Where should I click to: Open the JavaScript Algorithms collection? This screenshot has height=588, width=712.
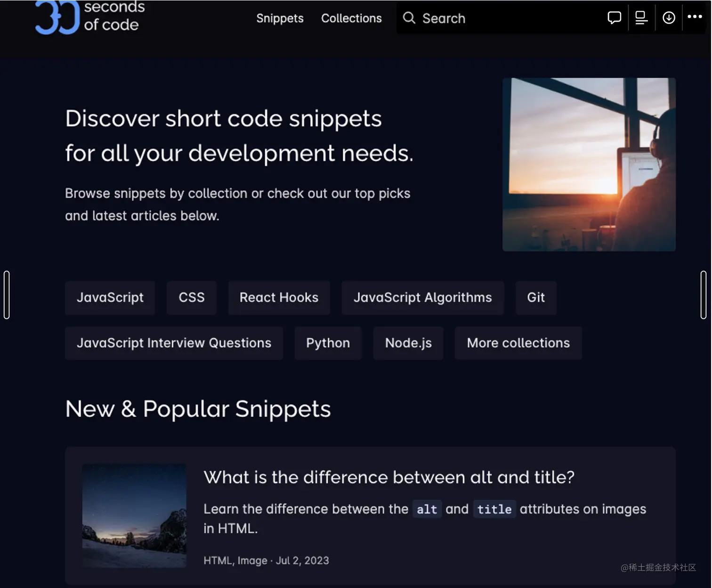coord(422,298)
